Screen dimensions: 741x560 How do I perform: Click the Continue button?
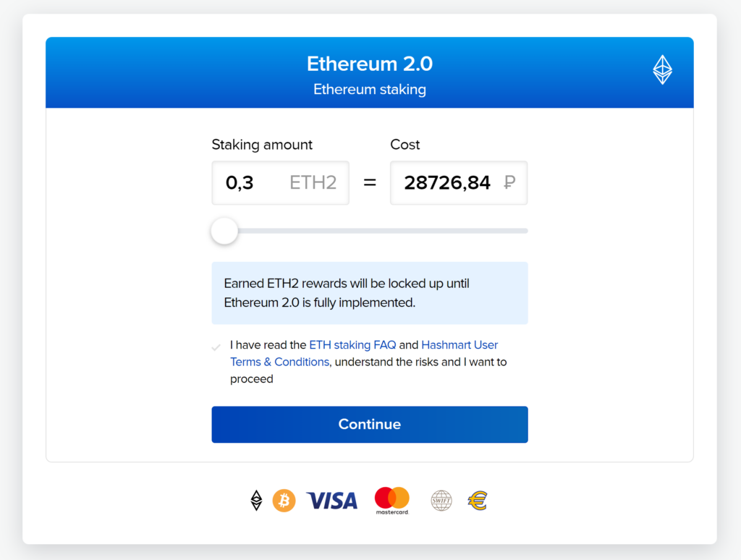[x=370, y=425]
